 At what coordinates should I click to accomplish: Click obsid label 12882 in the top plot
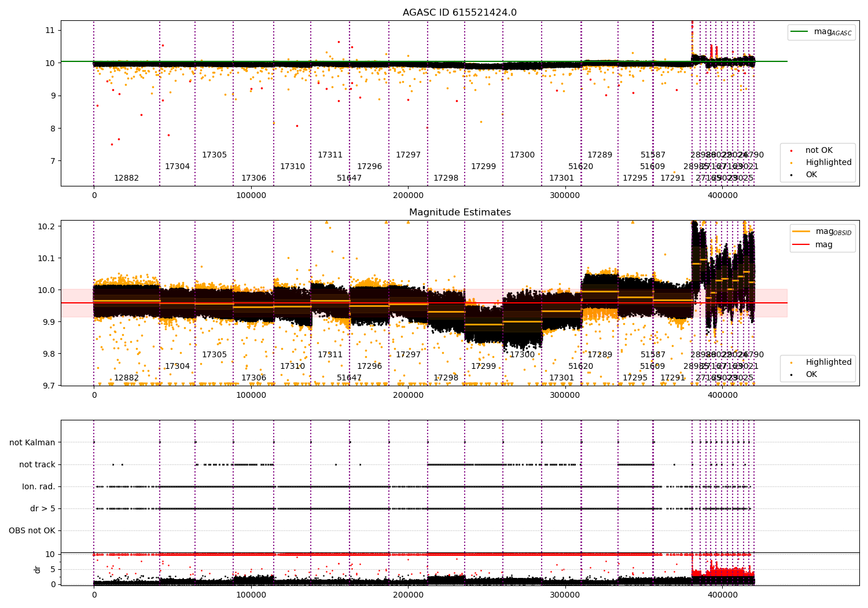[x=126, y=178]
